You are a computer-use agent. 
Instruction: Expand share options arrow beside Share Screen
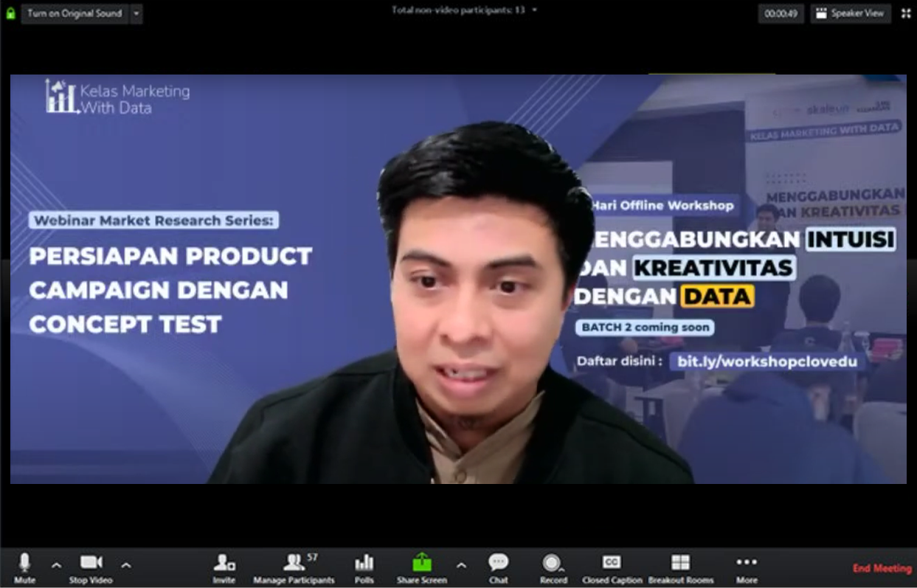(x=462, y=566)
